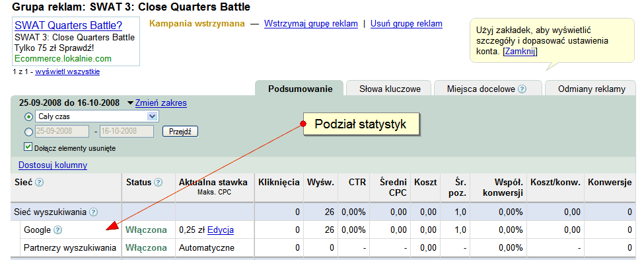The height and width of the screenshot is (260, 644).
Task: Click the Zmień zakres triangle arrow
Action: point(130,103)
